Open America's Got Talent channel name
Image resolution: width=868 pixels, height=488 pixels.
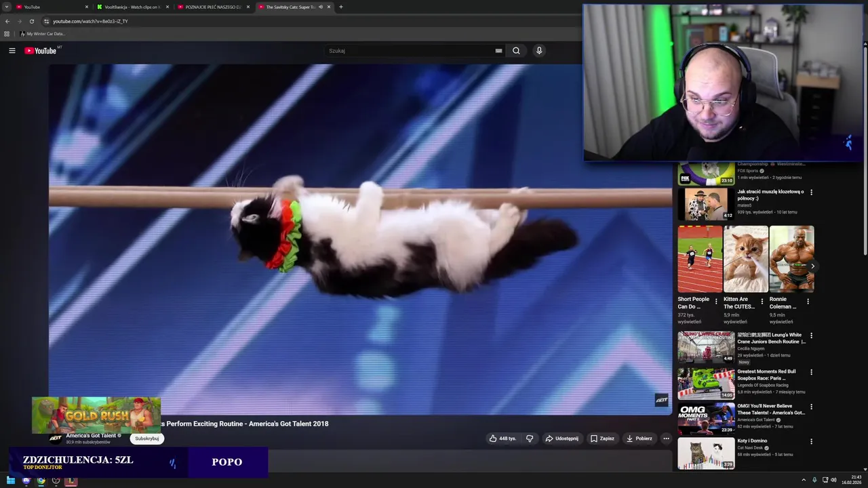click(91, 436)
